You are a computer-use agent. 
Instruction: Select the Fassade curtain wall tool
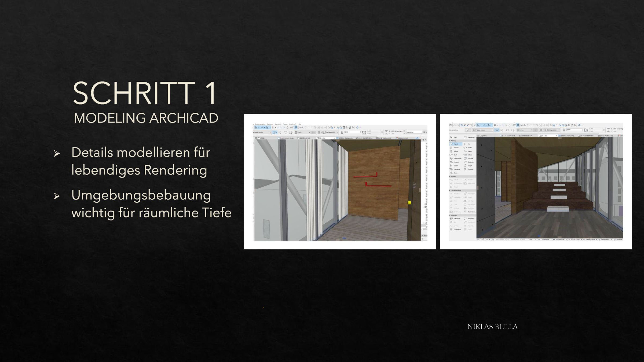(468, 158)
